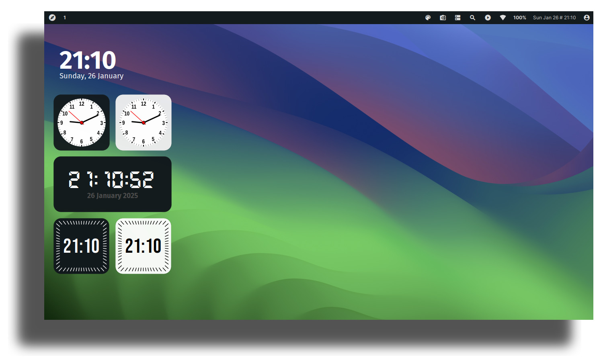The image size is (603, 364).
Task: Open the color palette theme switcher icon
Action: click(428, 18)
